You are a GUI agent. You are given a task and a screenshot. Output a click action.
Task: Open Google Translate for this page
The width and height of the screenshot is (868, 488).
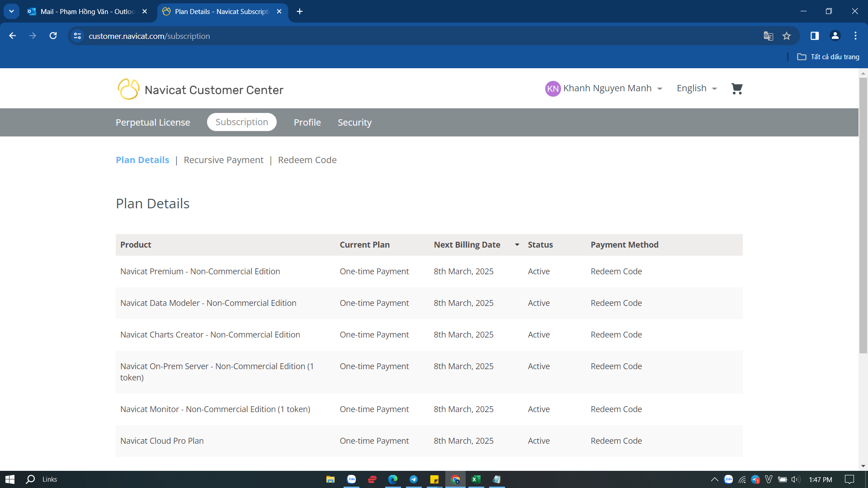tap(768, 36)
